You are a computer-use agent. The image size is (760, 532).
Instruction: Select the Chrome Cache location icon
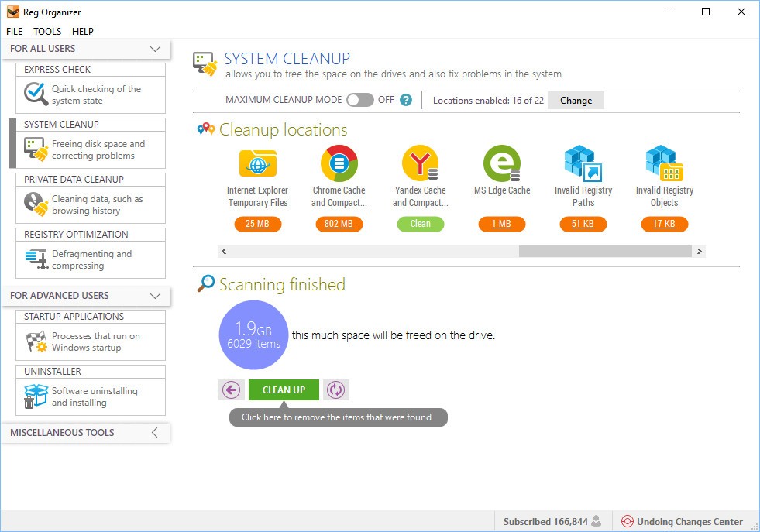click(x=339, y=163)
